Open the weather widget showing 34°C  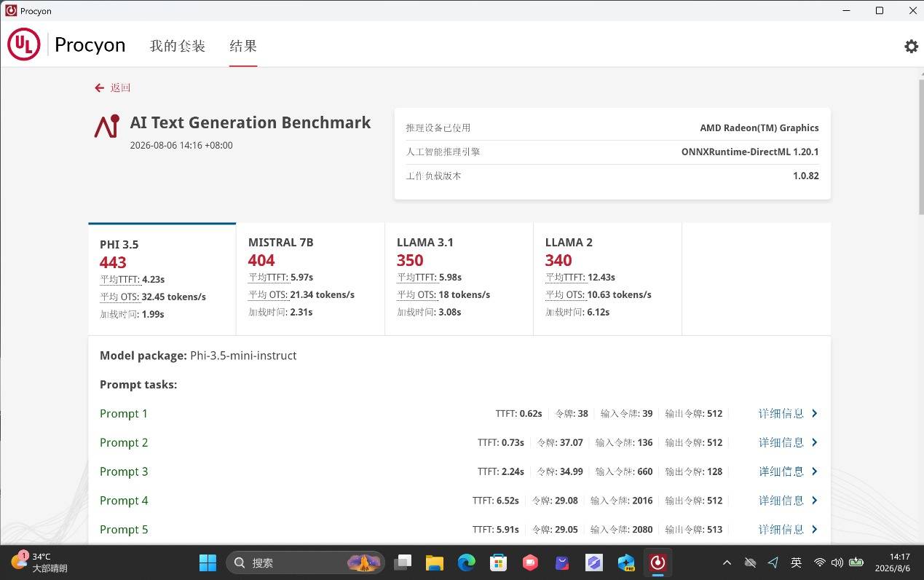tap(39, 563)
